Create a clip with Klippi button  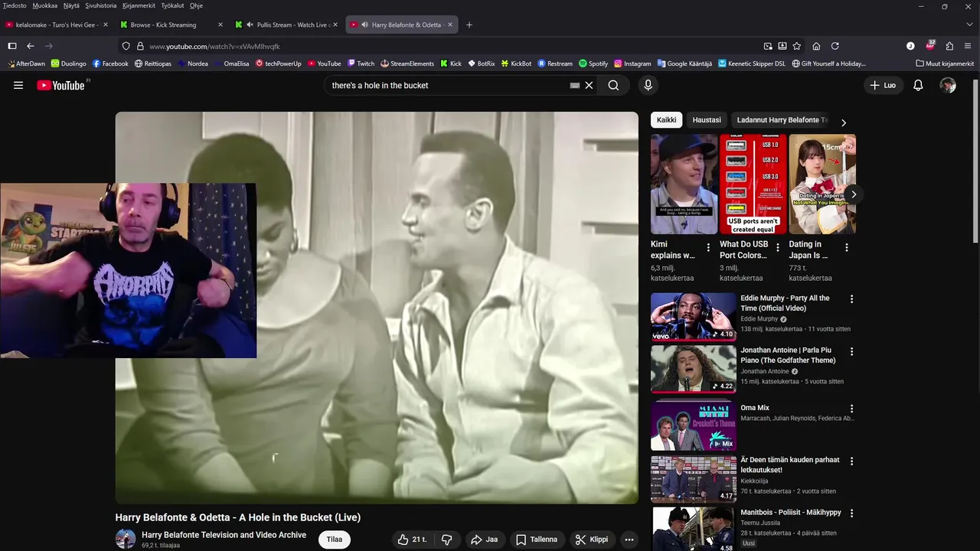(x=592, y=540)
